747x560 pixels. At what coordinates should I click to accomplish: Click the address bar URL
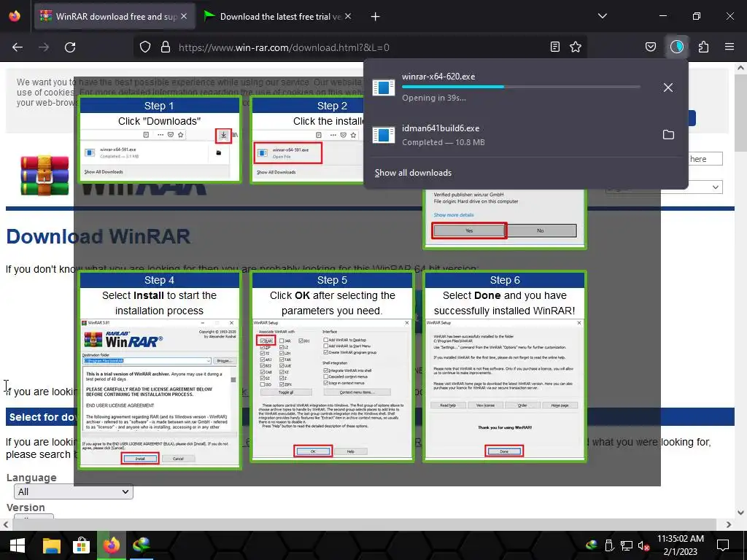[284, 47]
